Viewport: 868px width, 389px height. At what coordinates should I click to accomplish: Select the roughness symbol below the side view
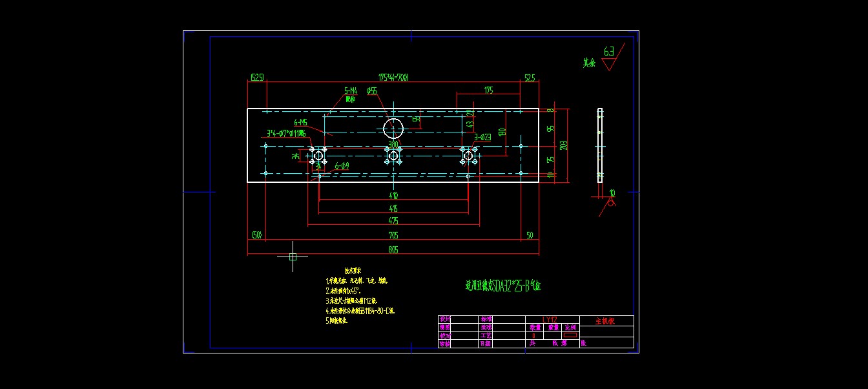[x=610, y=201]
